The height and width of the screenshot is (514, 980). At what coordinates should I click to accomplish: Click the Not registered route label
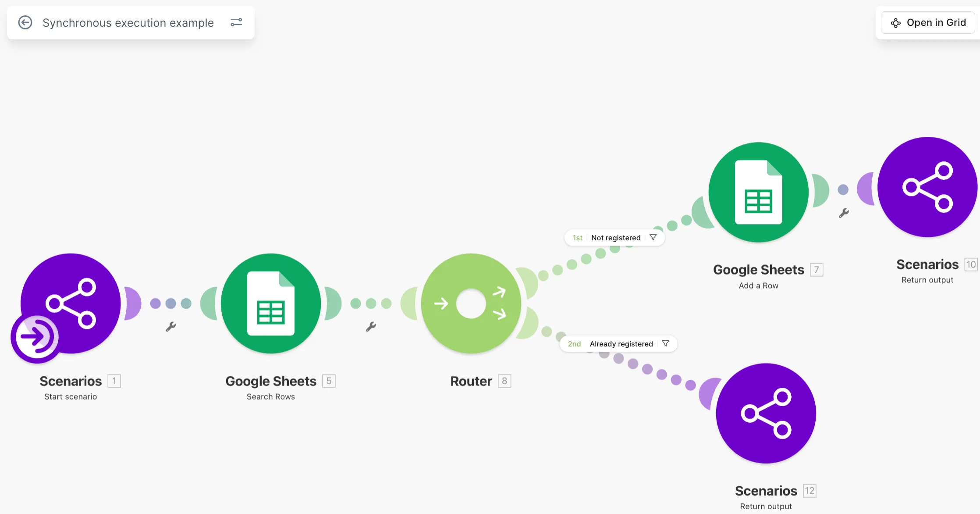616,238
